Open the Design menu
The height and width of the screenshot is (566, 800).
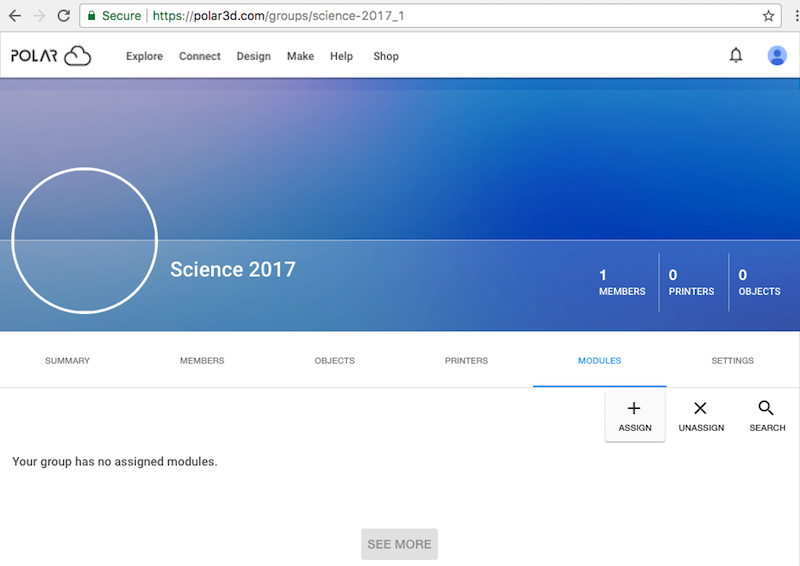pos(254,56)
